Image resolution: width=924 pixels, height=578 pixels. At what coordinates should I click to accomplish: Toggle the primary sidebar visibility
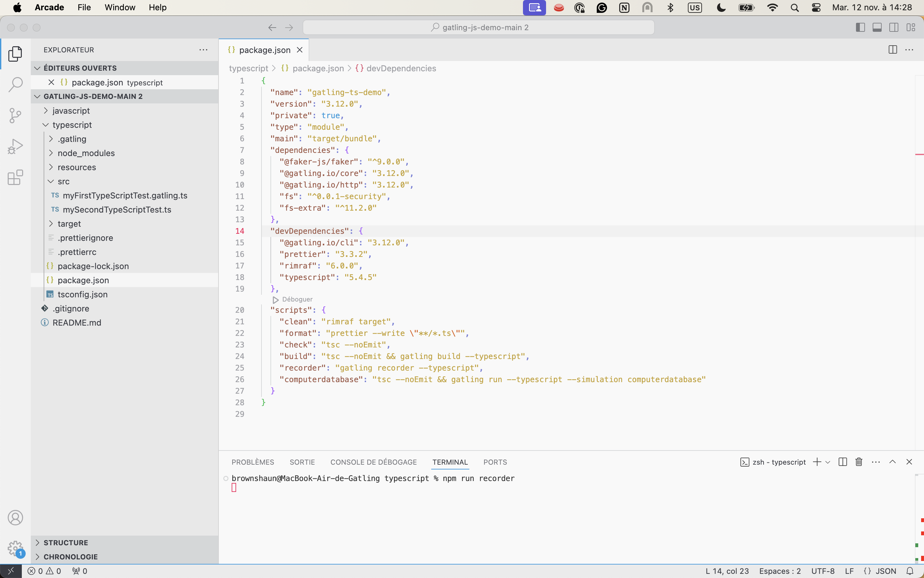click(x=860, y=28)
